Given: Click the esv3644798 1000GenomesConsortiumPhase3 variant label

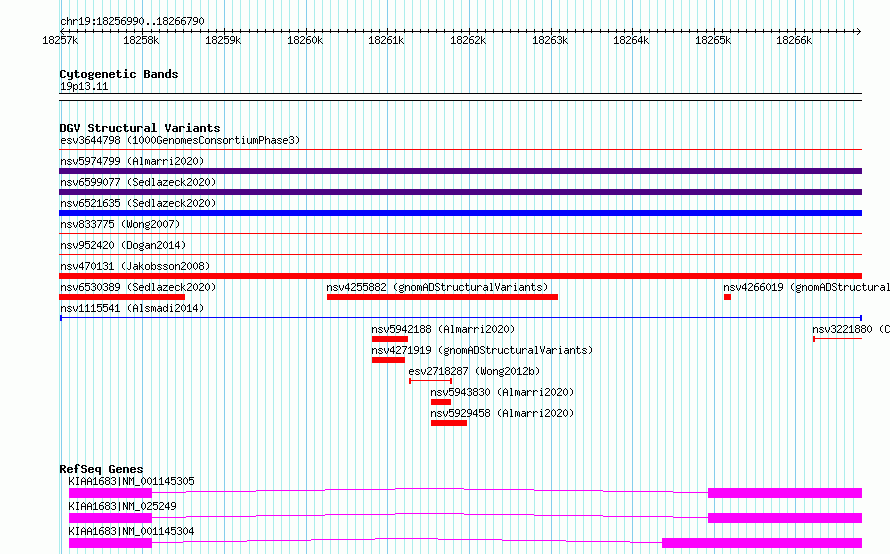Looking at the screenshot, I should coord(180,140).
